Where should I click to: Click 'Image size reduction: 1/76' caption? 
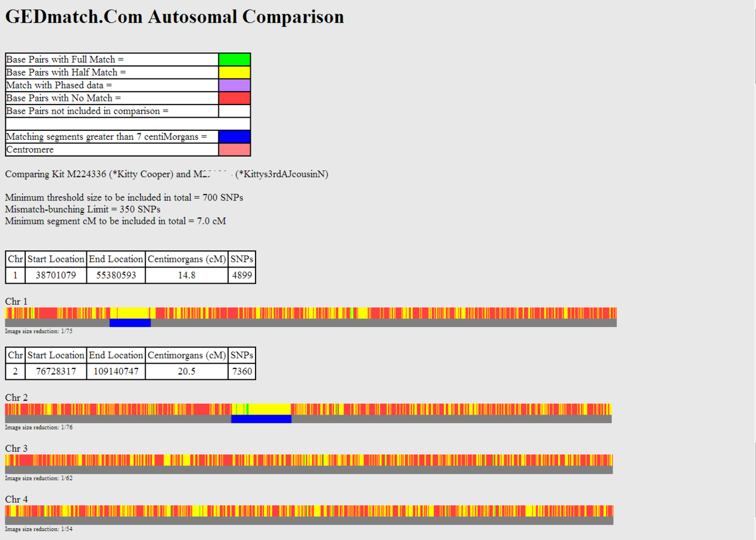click(x=39, y=428)
